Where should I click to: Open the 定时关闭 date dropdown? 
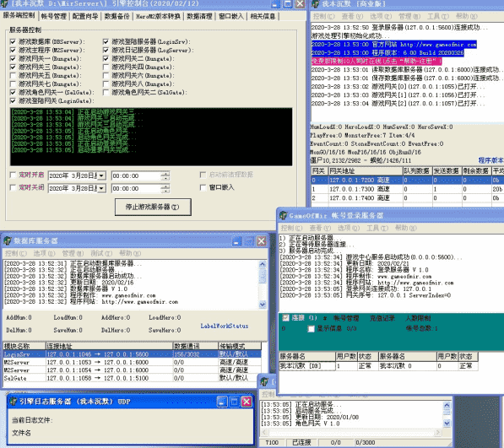tap(101, 188)
